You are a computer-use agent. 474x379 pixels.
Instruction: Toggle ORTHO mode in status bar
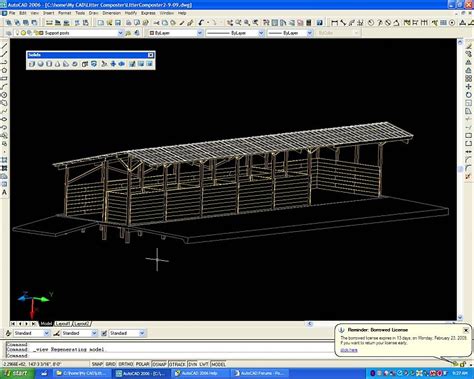[x=126, y=364]
